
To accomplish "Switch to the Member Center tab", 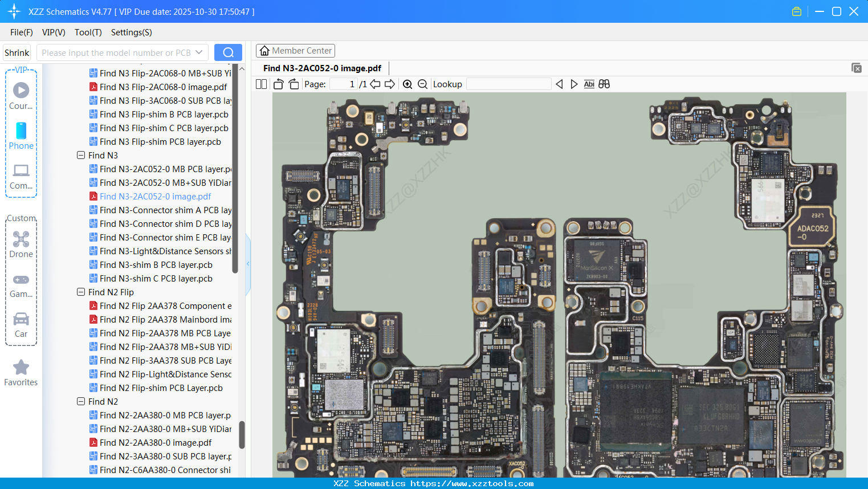I will click(x=295, y=51).
